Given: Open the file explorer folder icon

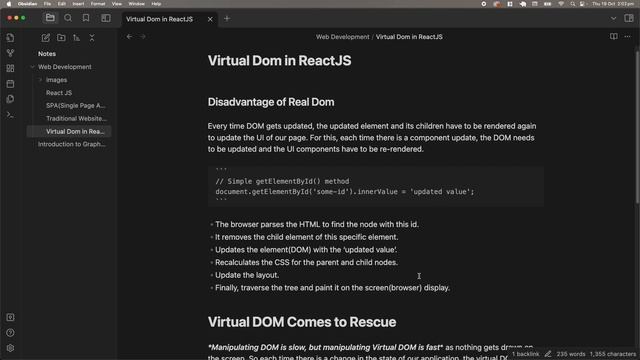Looking at the screenshot, I should coord(50,18).
